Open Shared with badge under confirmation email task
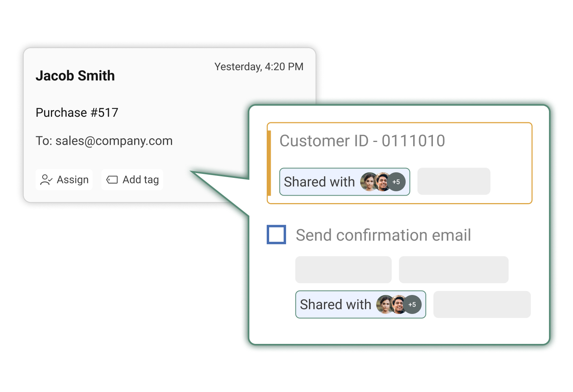 (360, 304)
